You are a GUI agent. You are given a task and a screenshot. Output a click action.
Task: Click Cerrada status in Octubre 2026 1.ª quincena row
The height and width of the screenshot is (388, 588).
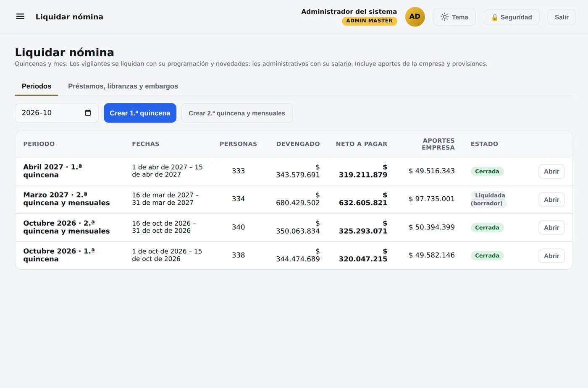pyautogui.click(x=487, y=255)
